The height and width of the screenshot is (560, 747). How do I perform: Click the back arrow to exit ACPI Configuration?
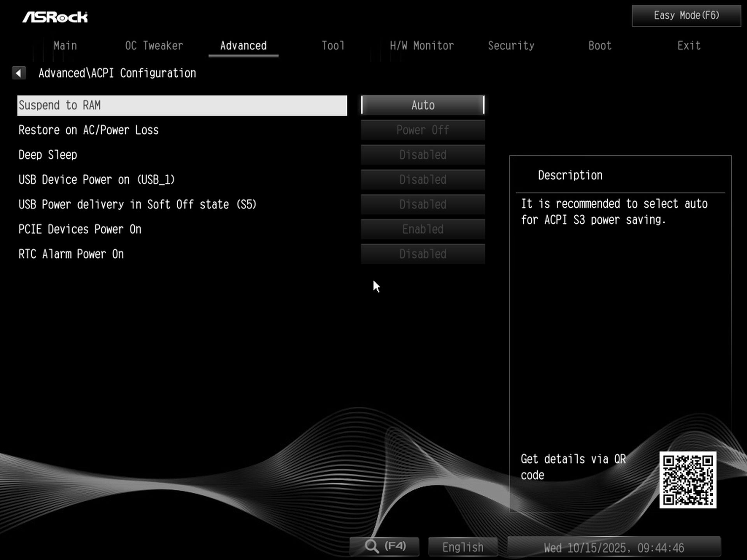coord(18,73)
